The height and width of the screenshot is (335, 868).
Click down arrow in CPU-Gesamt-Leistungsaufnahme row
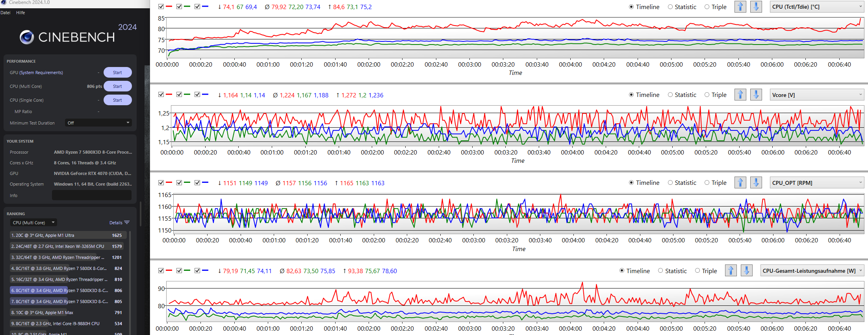click(x=746, y=270)
